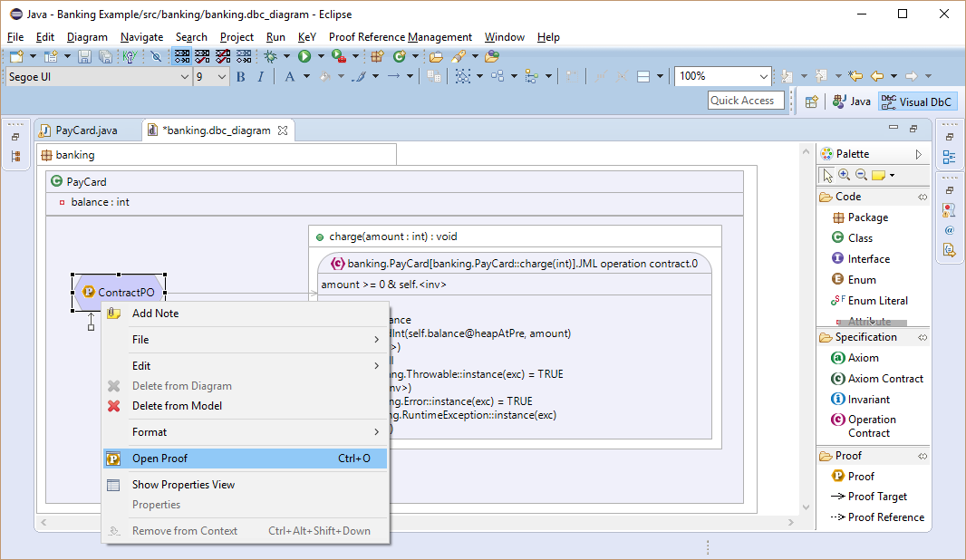Image resolution: width=966 pixels, height=560 pixels.
Task: Select the ContractPO proof node
Action: tap(119, 293)
